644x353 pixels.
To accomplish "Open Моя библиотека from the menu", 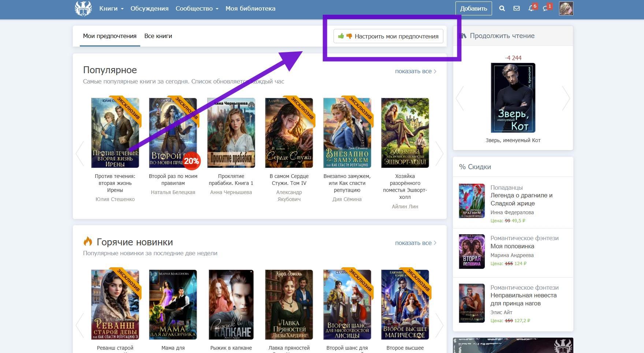I will tap(250, 8).
